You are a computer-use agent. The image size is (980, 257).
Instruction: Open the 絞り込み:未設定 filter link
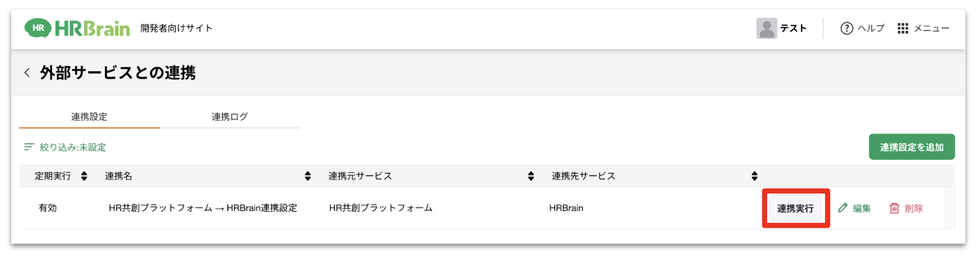tap(73, 147)
